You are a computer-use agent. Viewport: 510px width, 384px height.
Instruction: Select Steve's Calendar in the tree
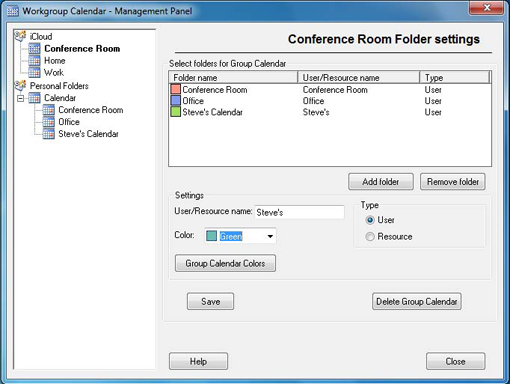pyautogui.click(x=88, y=134)
